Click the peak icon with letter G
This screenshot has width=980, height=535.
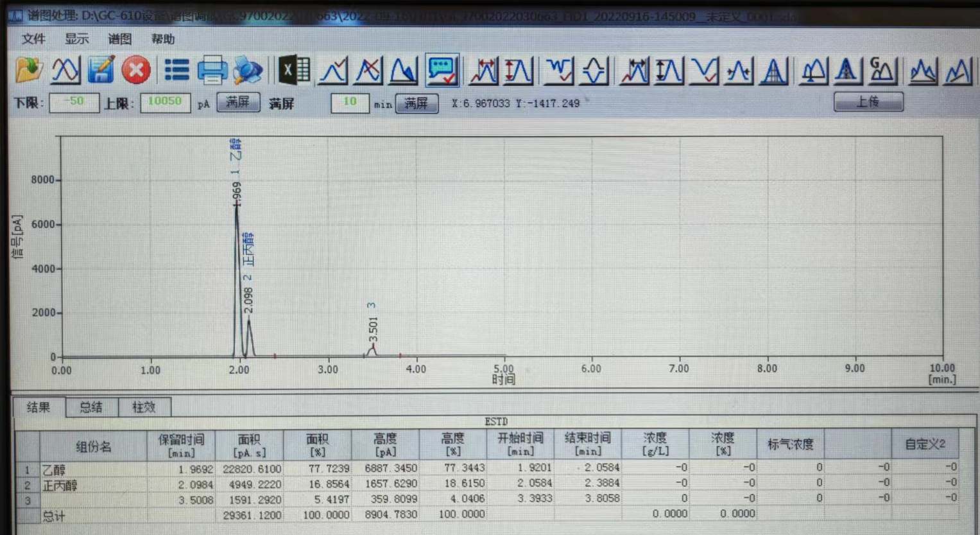pyautogui.click(x=882, y=70)
